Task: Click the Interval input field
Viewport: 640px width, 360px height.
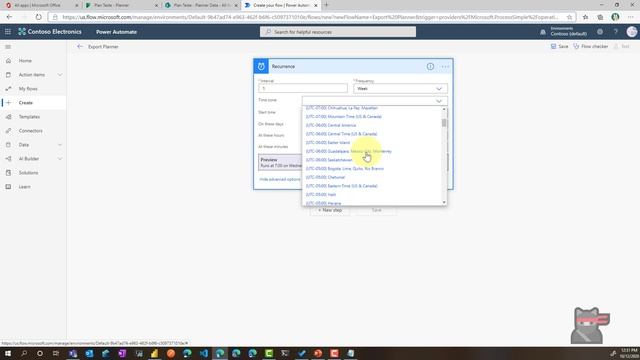Action: tap(303, 88)
